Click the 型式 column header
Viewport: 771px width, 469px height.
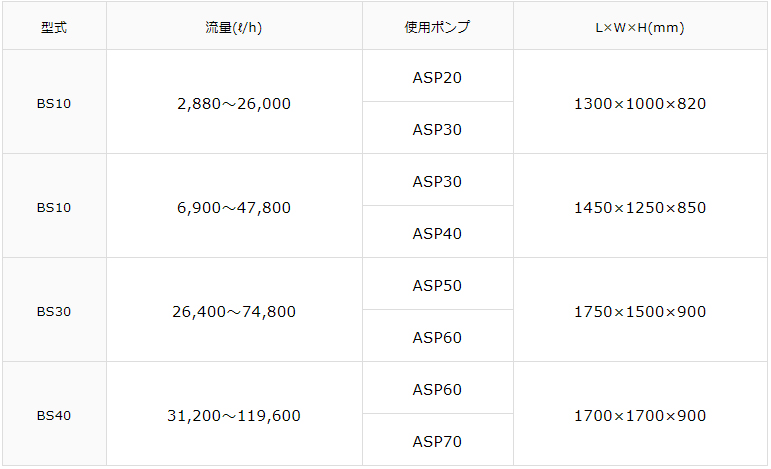point(54,28)
